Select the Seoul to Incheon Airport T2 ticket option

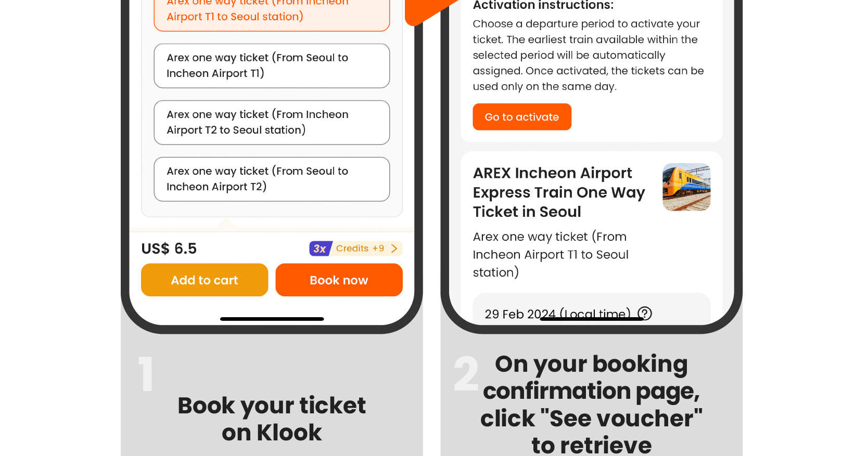(272, 179)
